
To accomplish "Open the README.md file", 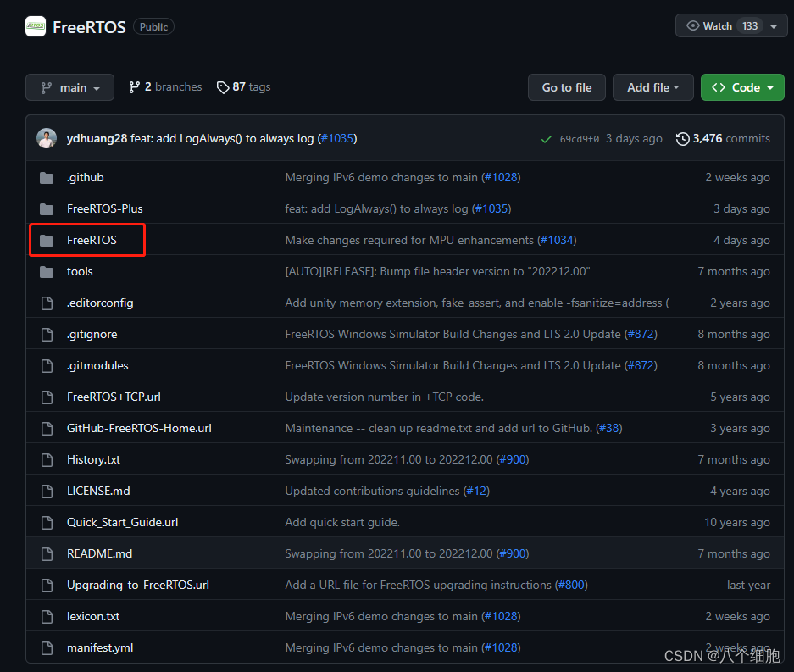I will [x=99, y=554].
